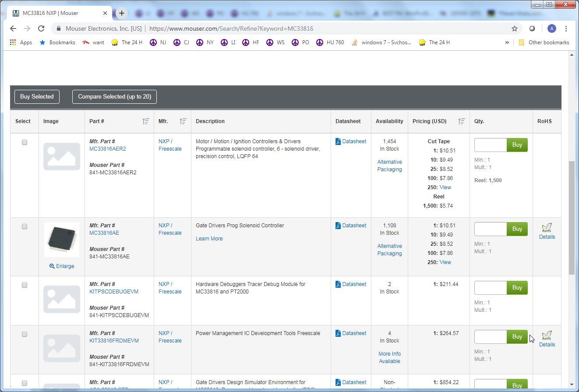Select the MC33816AER2 row checkbox
Viewport: 579px width, 392px height.
tap(25, 142)
